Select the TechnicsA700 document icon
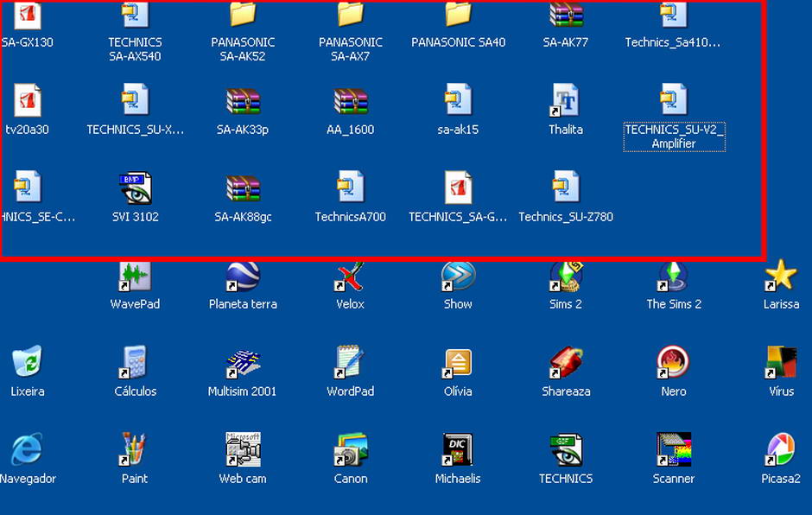This screenshot has height=515, width=812. coord(351,186)
